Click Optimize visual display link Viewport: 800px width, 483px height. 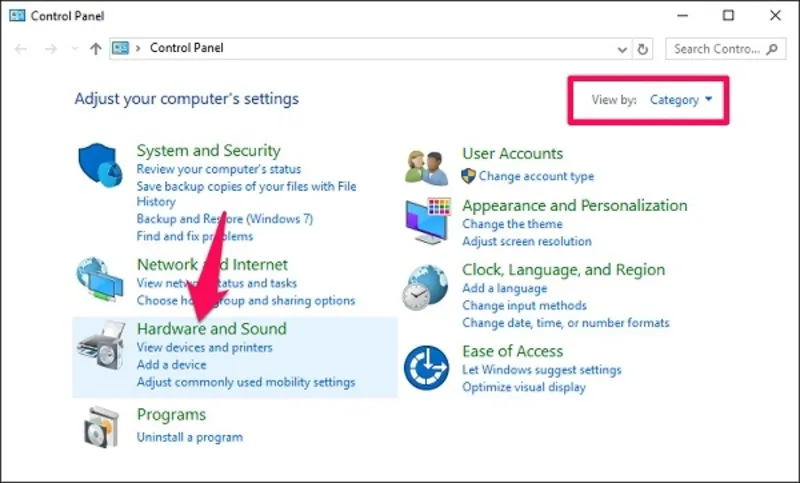coord(524,387)
